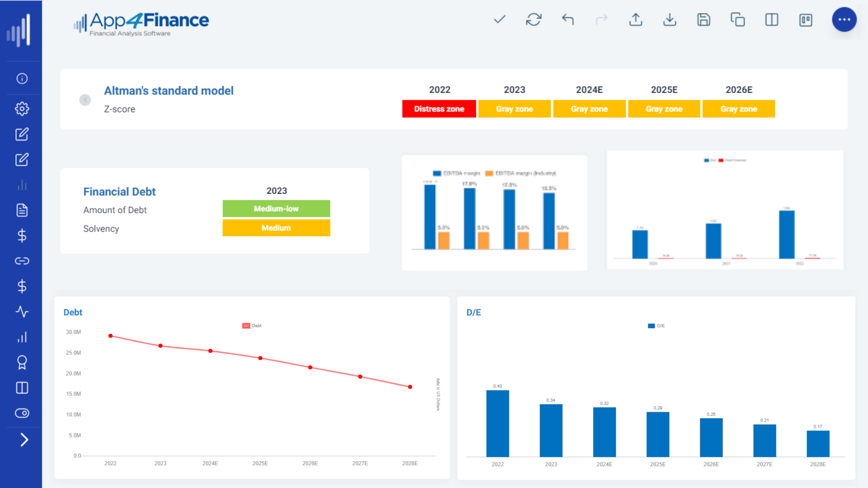Viewport: 868px width, 488px height.
Task: Click the upload icon in the toolbar
Action: [636, 20]
